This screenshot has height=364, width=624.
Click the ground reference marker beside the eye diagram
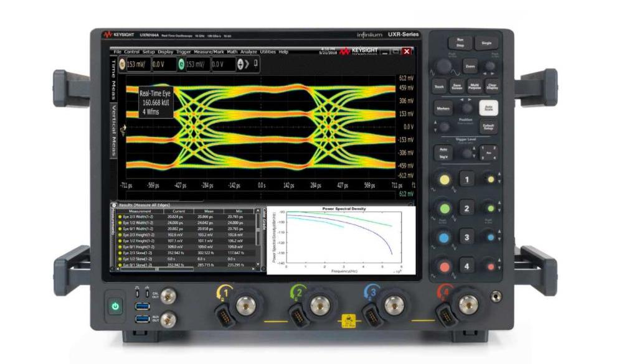[123, 129]
